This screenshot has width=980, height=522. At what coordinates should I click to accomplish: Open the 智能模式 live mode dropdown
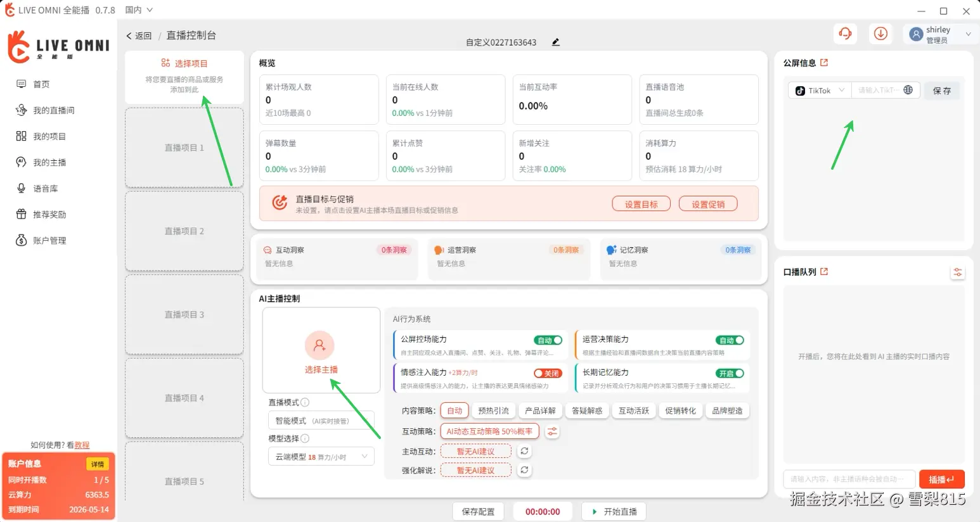(x=321, y=421)
